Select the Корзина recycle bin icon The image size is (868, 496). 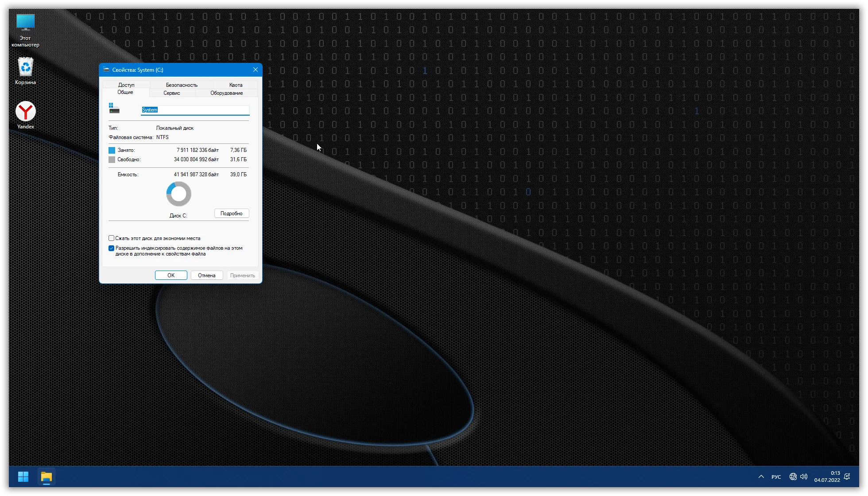[25, 70]
